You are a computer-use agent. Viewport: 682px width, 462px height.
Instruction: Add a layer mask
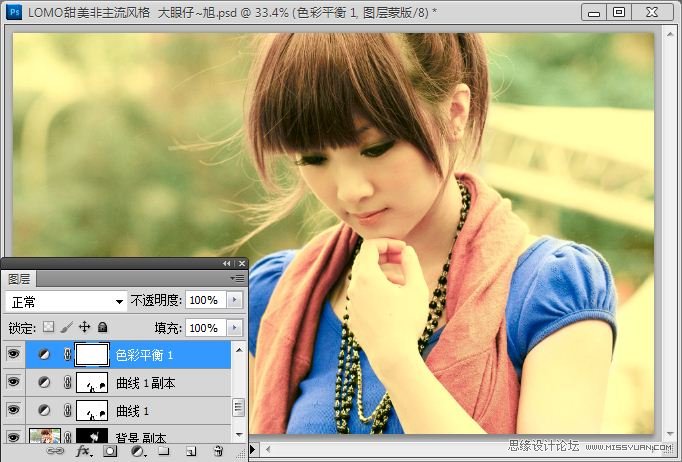click(110, 451)
